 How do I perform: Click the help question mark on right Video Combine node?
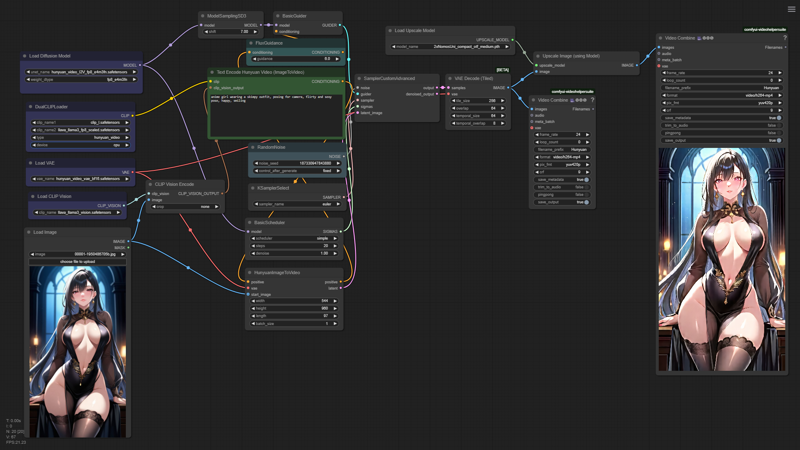784,38
